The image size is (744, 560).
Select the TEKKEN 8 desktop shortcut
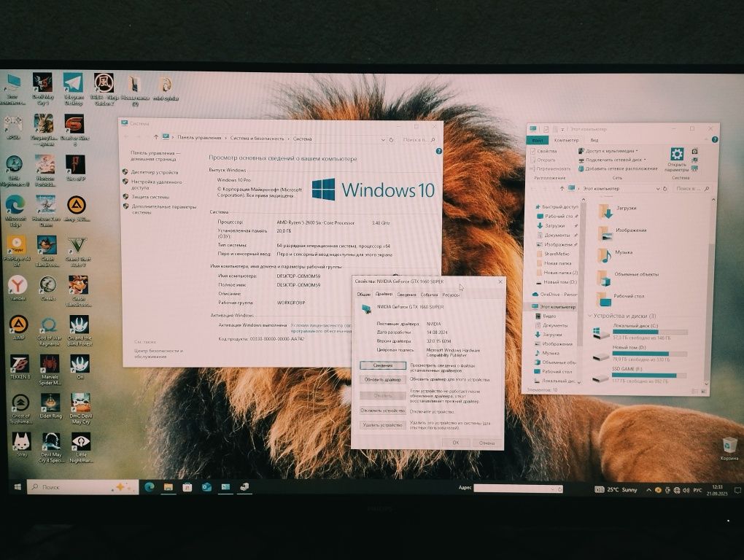point(20,367)
